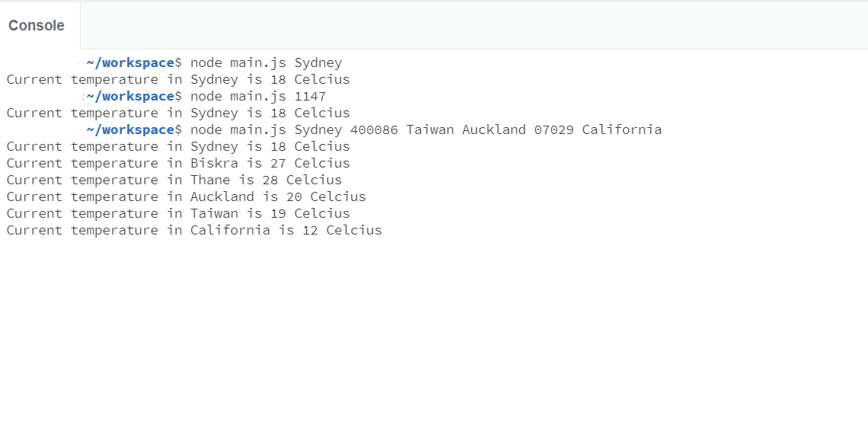Click 'California' argument in the command line
This screenshot has width=868, height=431.
click(x=621, y=129)
